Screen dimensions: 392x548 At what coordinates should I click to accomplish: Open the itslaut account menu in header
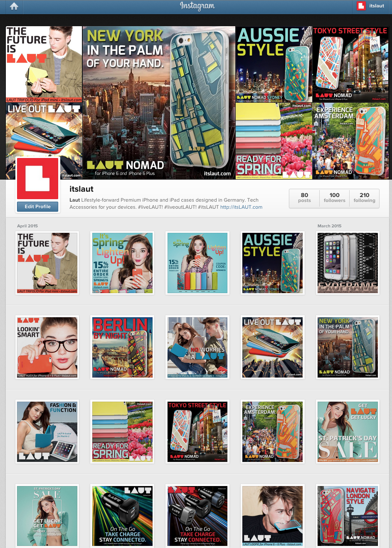376,6
